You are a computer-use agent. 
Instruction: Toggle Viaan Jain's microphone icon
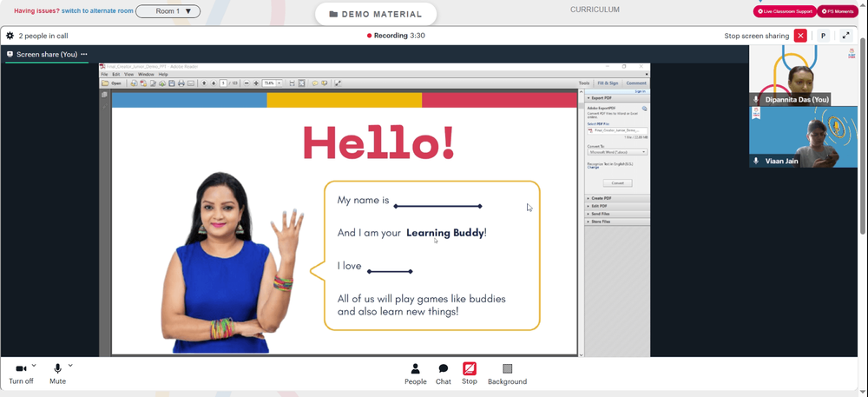(756, 161)
